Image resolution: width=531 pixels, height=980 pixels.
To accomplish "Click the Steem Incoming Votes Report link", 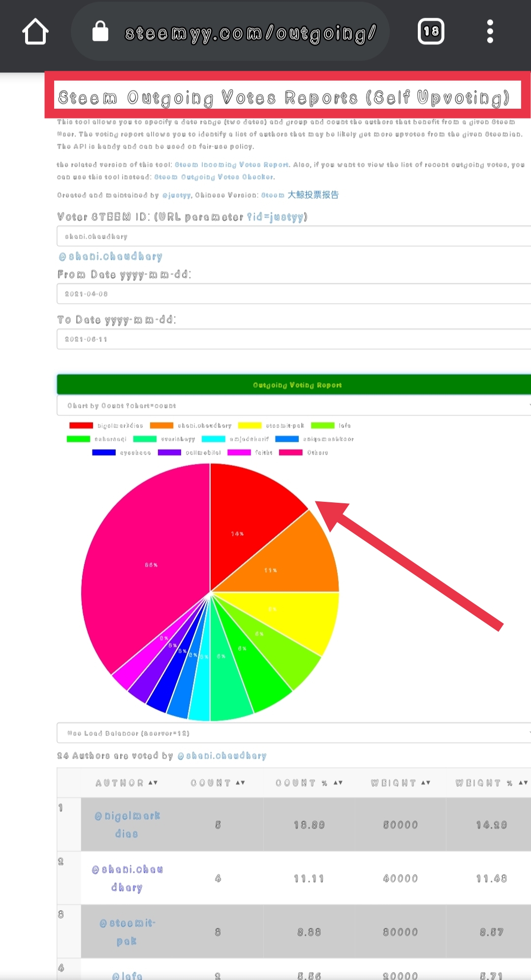I will [x=232, y=165].
